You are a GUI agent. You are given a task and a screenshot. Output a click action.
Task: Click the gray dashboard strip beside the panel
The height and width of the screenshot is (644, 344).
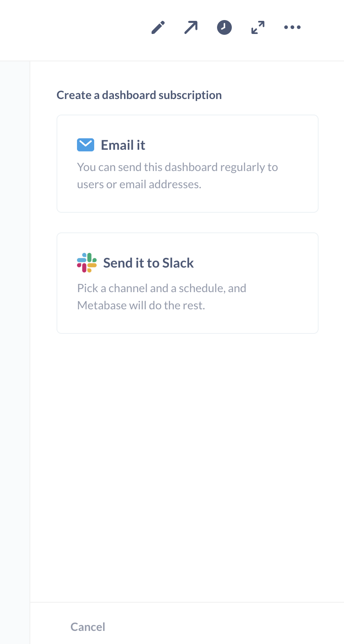[x=15, y=327]
